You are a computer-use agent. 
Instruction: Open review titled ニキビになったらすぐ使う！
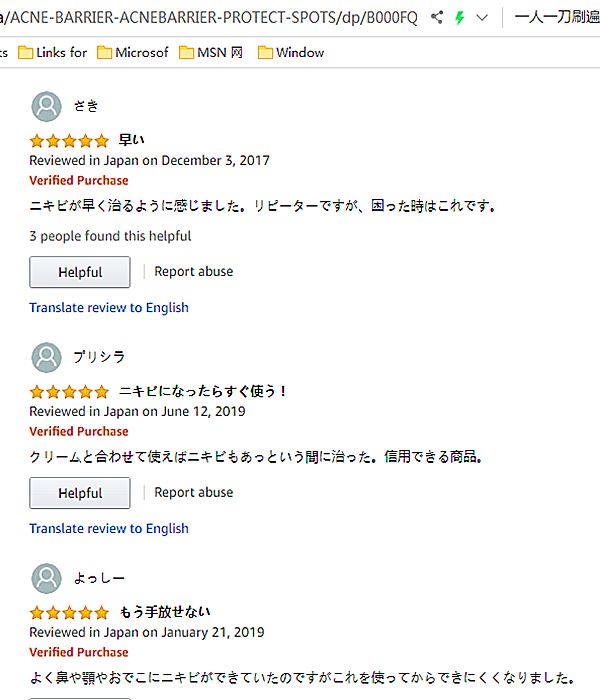coord(203,391)
